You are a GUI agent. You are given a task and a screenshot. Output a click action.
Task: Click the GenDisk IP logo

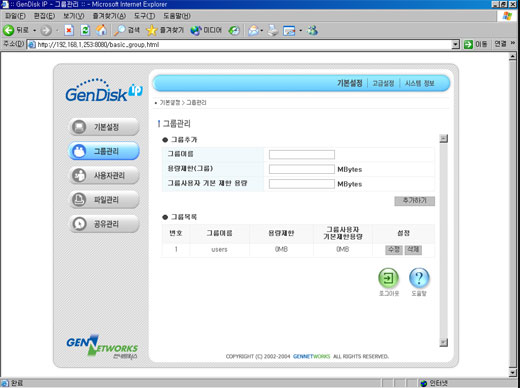tap(104, 90)
